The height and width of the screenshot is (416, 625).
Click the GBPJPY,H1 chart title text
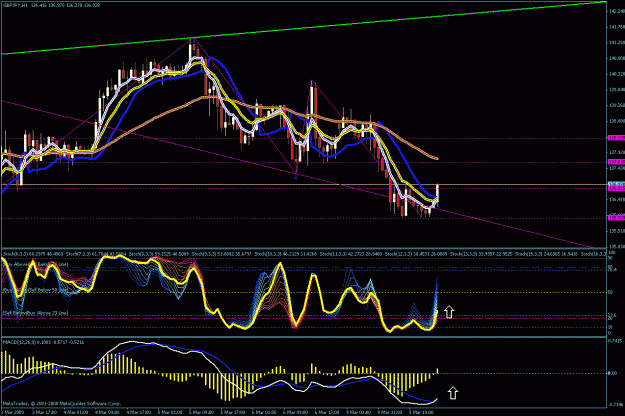tap(16, 5)
